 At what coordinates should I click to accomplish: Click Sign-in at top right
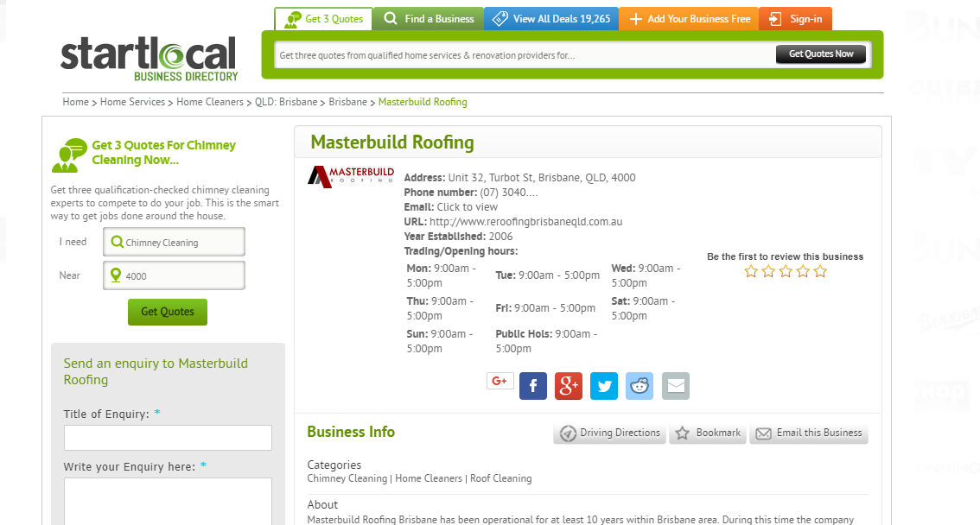[x=795, y=17]
